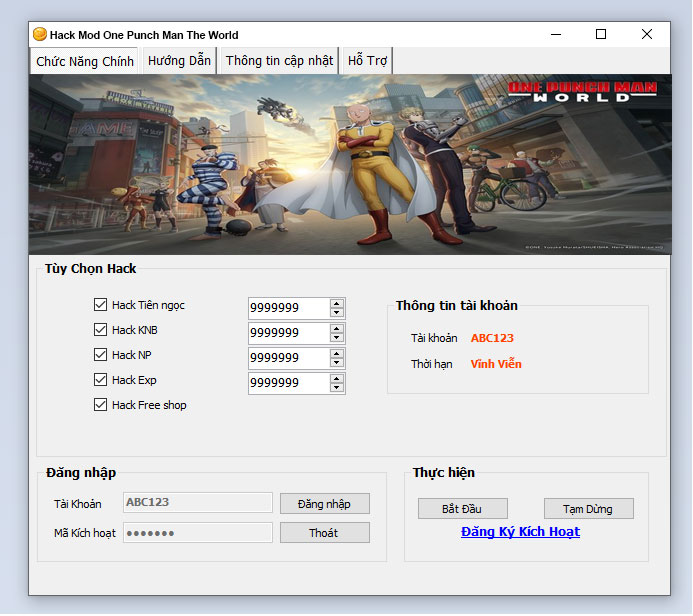Image resolution: width=693 pixels, height=616 pixels.
Task: Increase the Hack NP value with up arrow
Action: click(x=337, y=354)
